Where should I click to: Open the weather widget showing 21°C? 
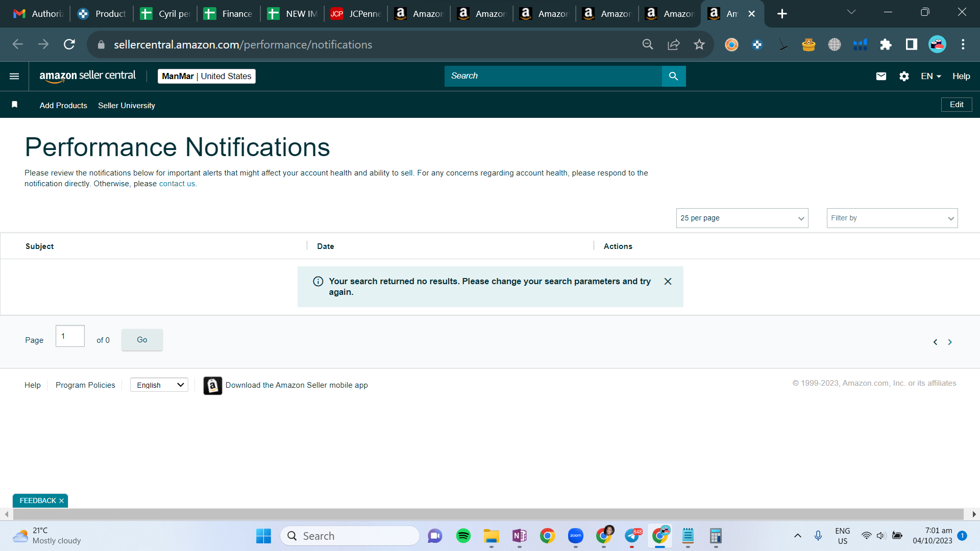[47, 536]
